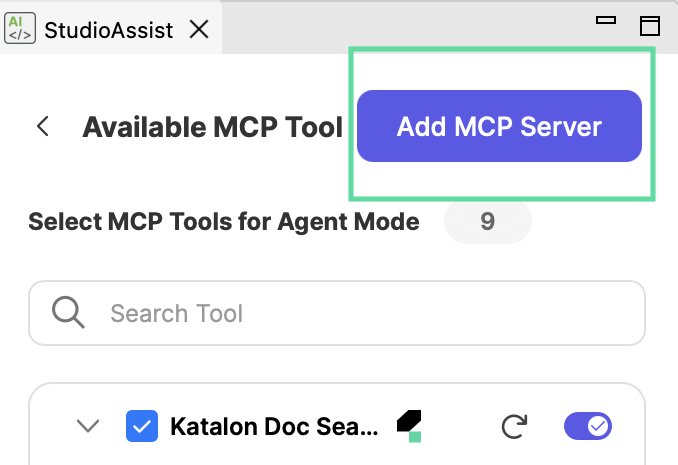
Task: Maximize the StudioAssist panel view
Action: pyautogui.click(x=650, y=26)
